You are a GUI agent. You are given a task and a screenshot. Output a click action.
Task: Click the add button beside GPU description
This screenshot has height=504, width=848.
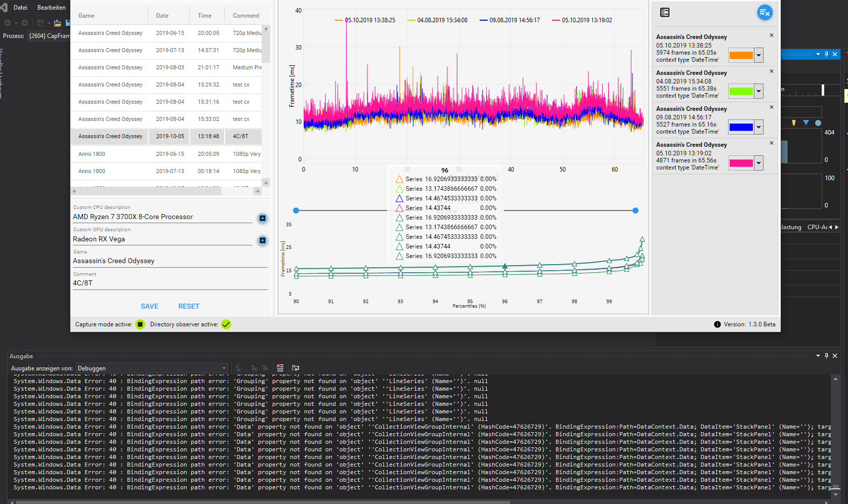(263, 240)
